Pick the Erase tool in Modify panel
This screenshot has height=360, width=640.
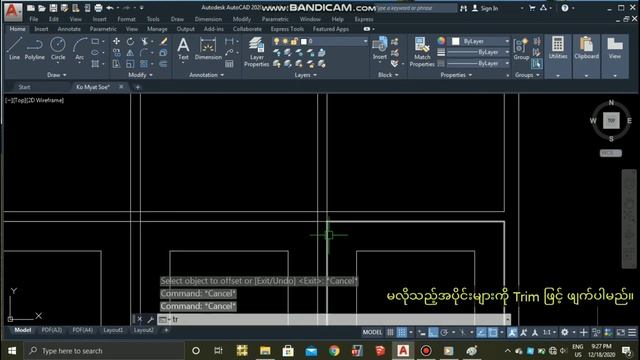pyautogui.click(x=163, y=42)
